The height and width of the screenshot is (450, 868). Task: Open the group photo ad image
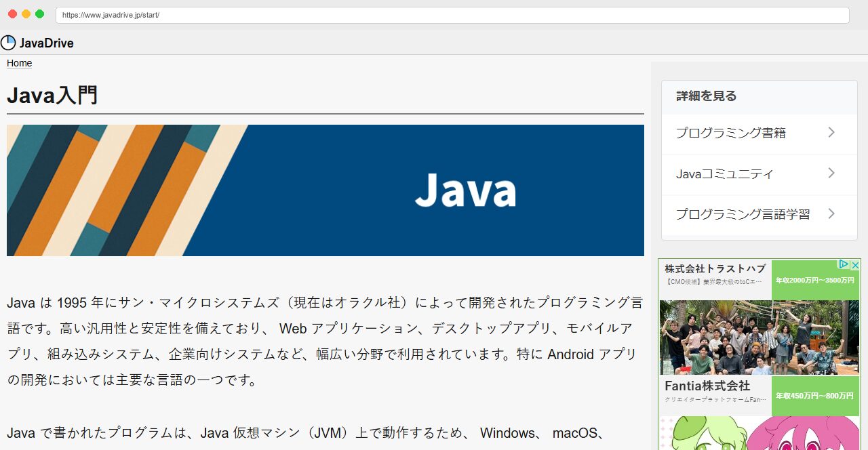click(759, 337)
